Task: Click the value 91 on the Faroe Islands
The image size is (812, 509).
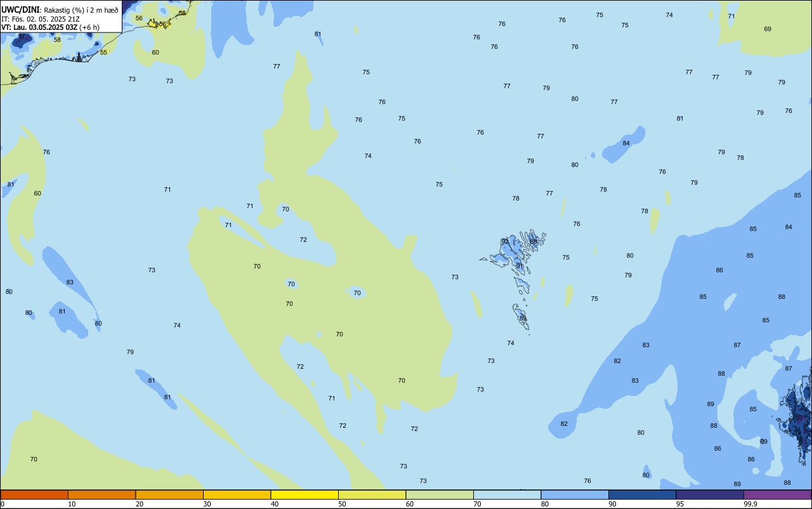Action: [520, 266]
